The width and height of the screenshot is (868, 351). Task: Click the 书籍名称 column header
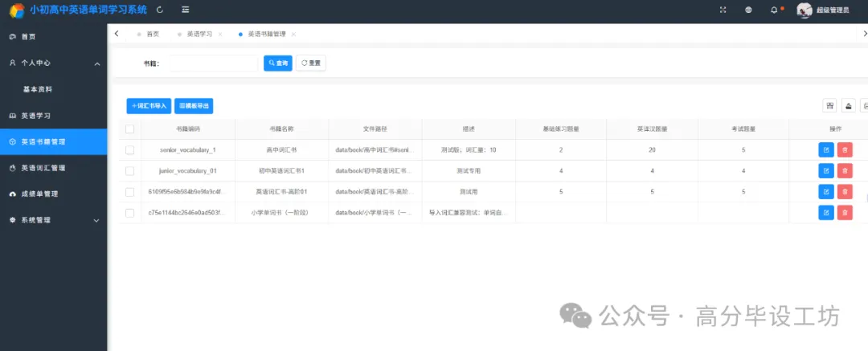[x=281, y=129]
